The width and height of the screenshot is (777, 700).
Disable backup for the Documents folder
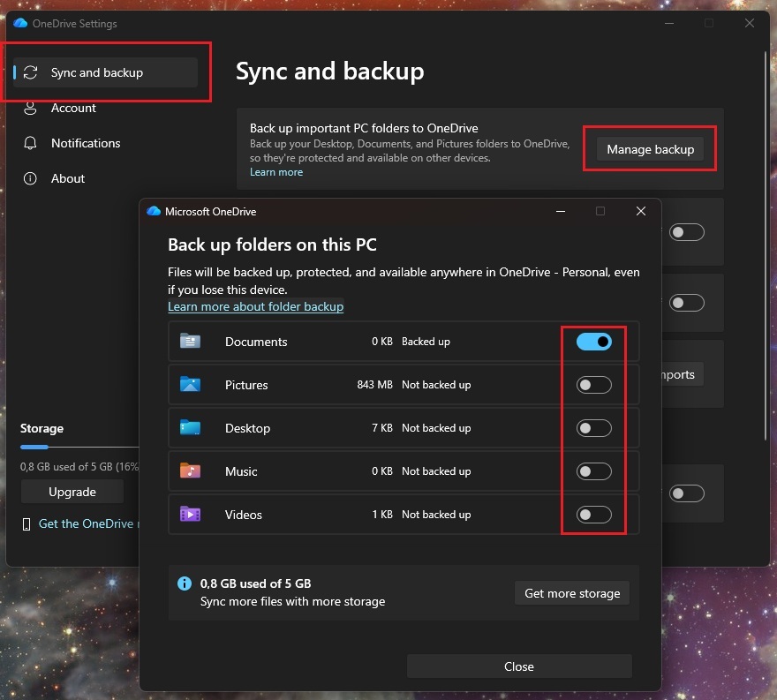tap(593, 342)
